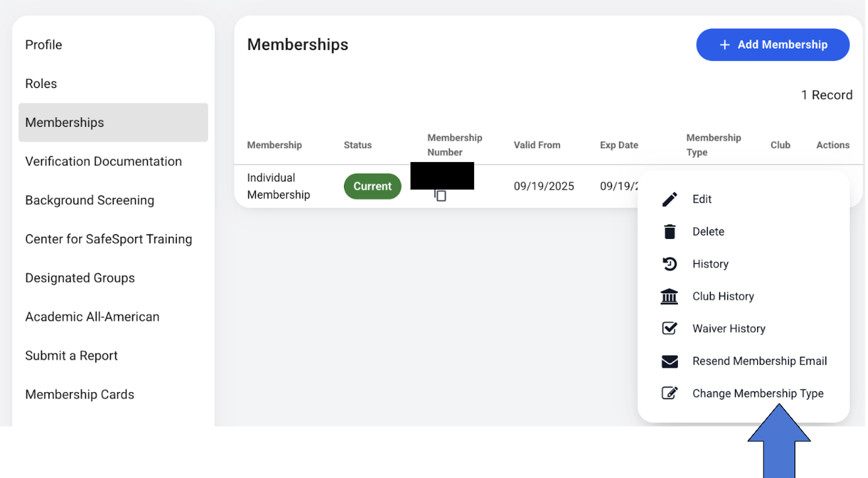Click the envelope Resend Membership Email icon

tap(670, 362)
